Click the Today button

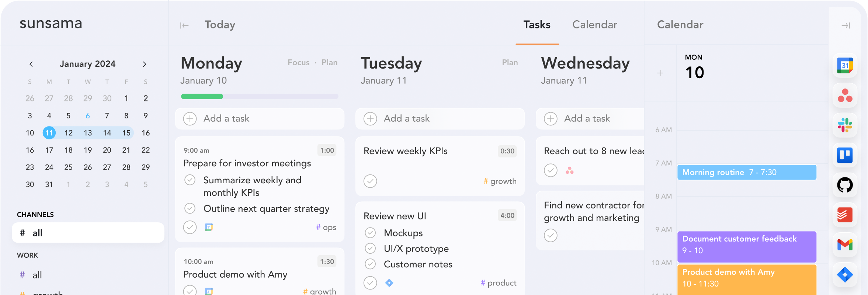point(220,25)
